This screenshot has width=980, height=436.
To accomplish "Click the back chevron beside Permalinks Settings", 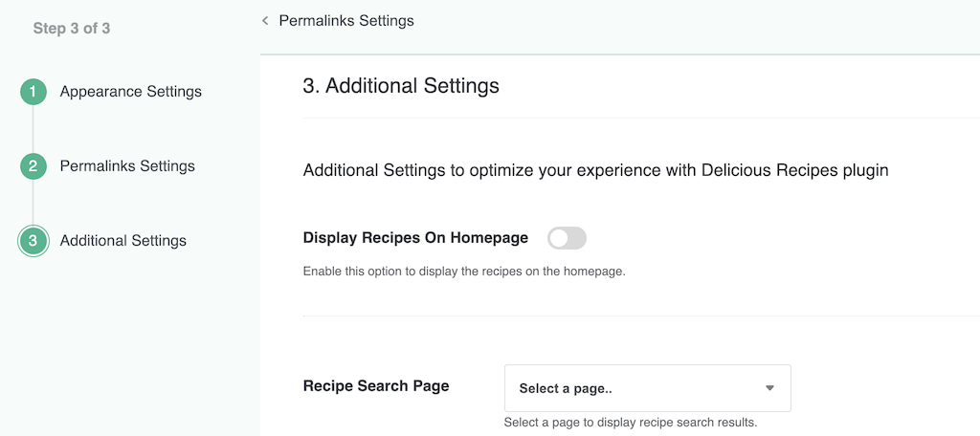I will click(x=265, y=20).
